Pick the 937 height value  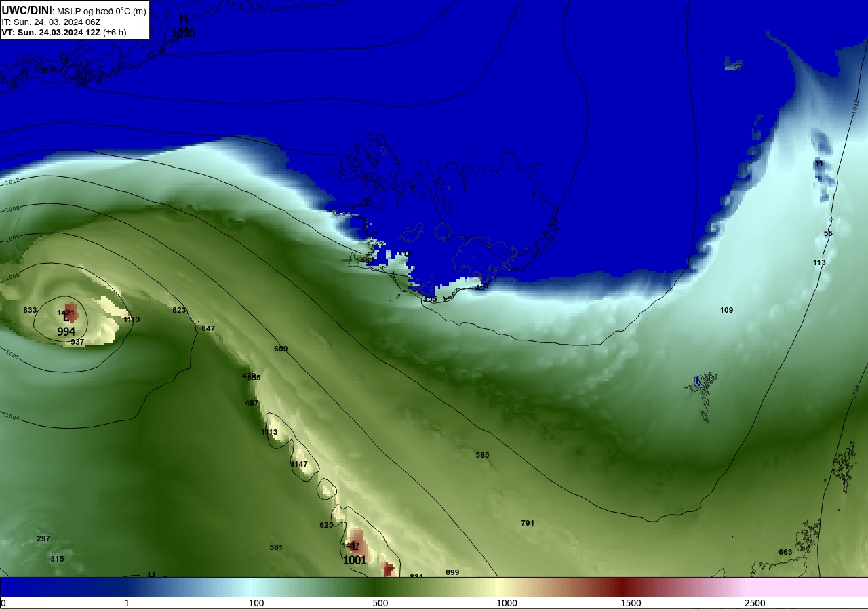tap(77, 342)
